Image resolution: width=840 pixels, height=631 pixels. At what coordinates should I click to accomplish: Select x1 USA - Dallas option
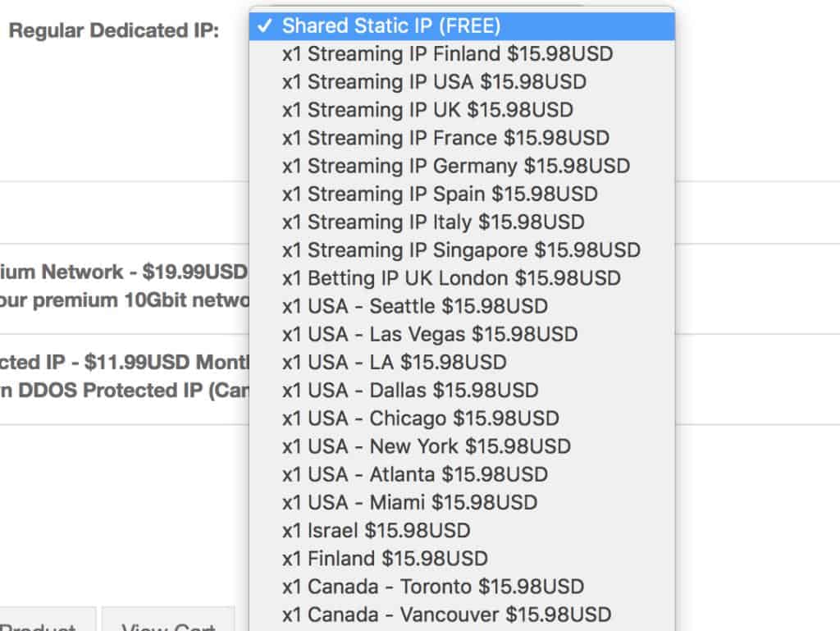[462, 390]
